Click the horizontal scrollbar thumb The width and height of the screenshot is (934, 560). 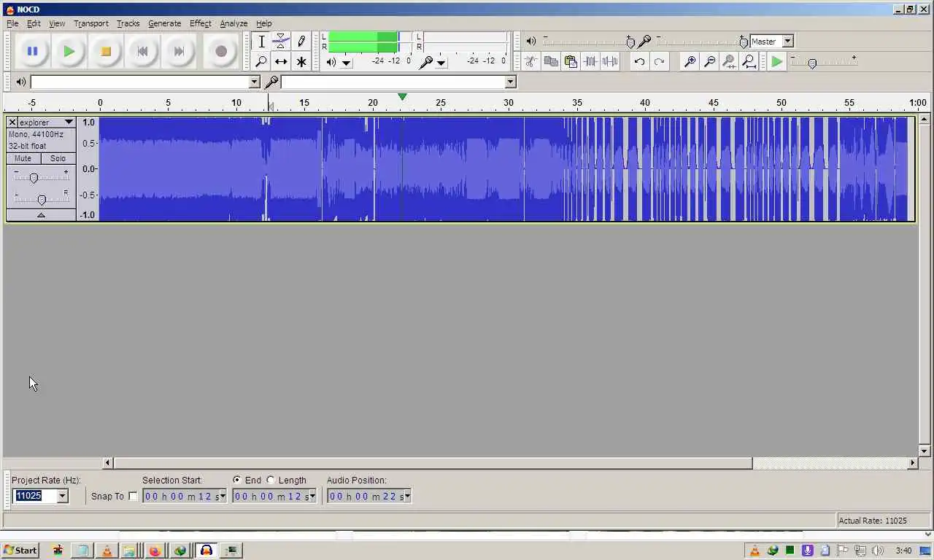pos(433,463)
